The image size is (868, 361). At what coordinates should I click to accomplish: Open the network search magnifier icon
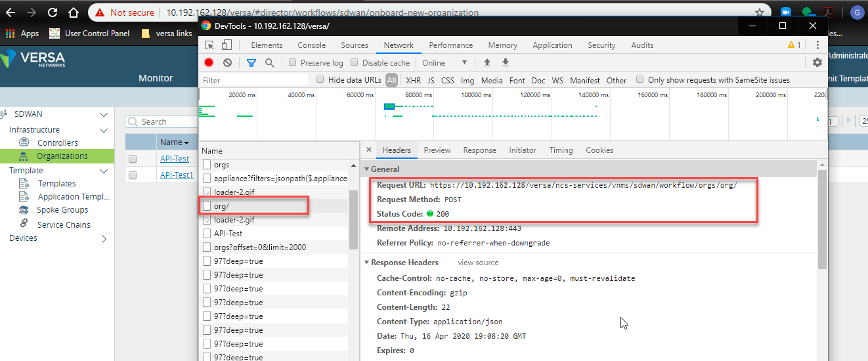pyautogui.click(x=269, y=63)
